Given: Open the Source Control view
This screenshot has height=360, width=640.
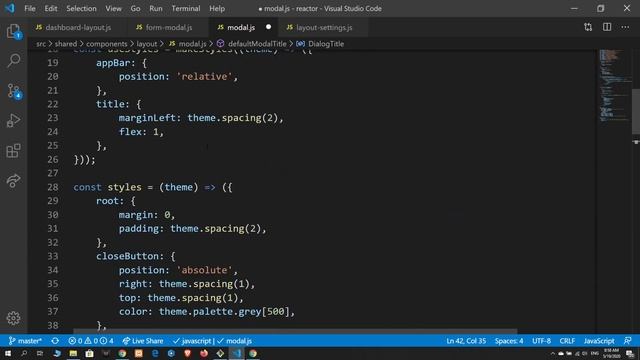Looking at the screenshot, I should point(14,91).
